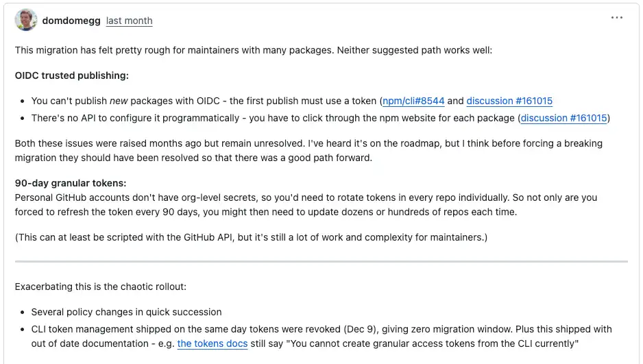The image size is (643, 364).
Task: Open the domdomegg username link
Action: coord(71,21)
